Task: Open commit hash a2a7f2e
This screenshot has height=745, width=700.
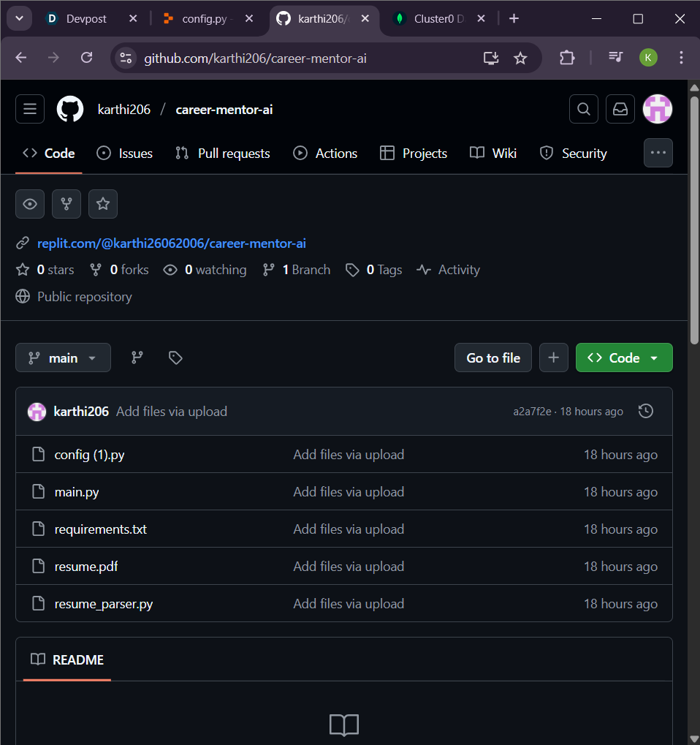Action: click(532, 412)
